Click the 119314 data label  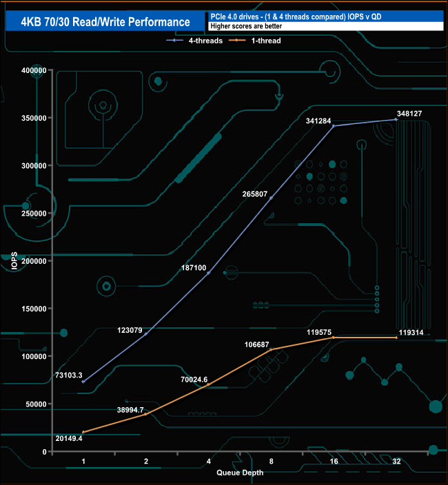(x=411, y=333)
